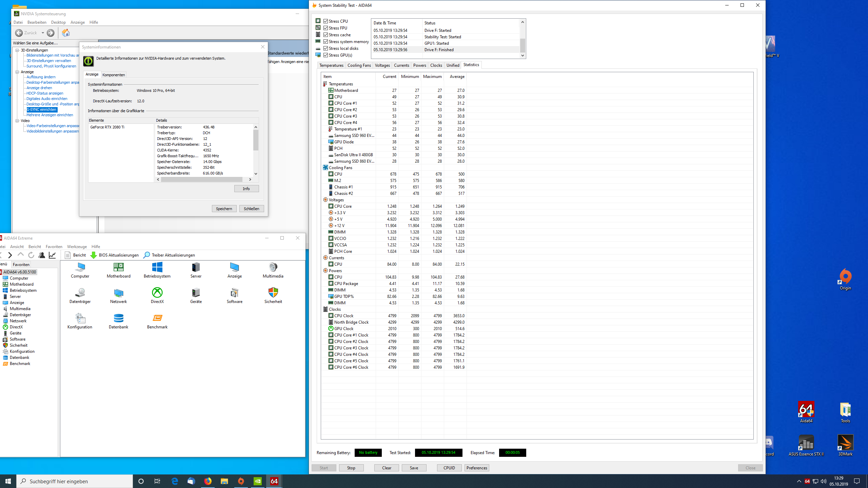Click the forward arrow in AIDA64 toolbar
This screenshot has width=868, height=488.
pyautogui.click(x=10, y=255)
